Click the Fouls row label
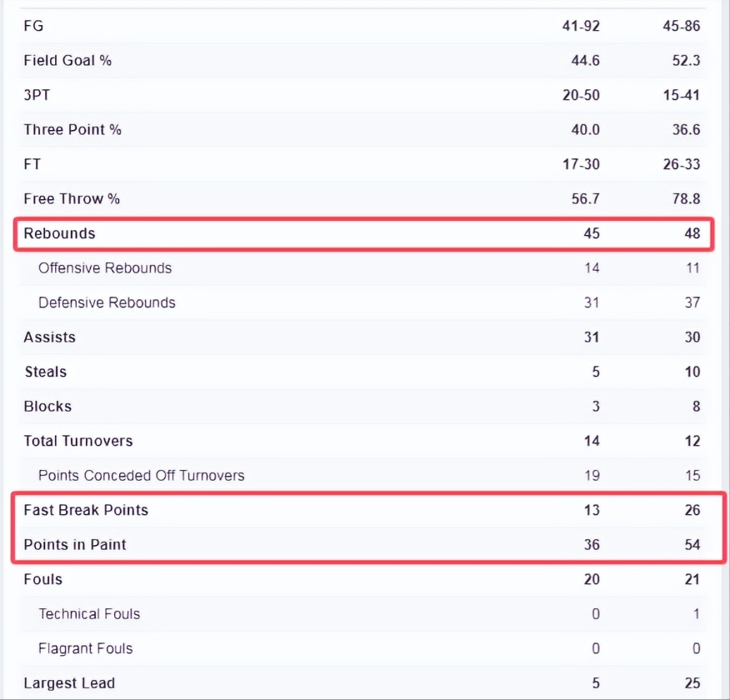The image size is (730, 700). click(x=42, y=579)
